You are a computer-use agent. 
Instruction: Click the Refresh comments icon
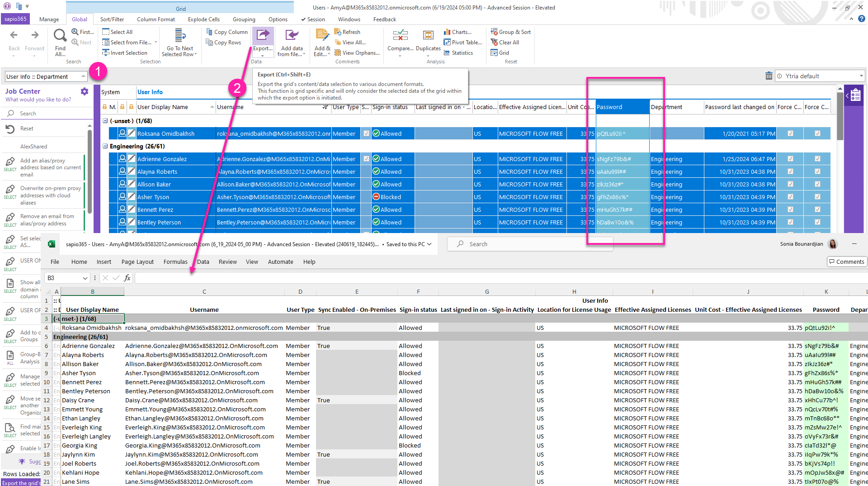tap(338, 32)
